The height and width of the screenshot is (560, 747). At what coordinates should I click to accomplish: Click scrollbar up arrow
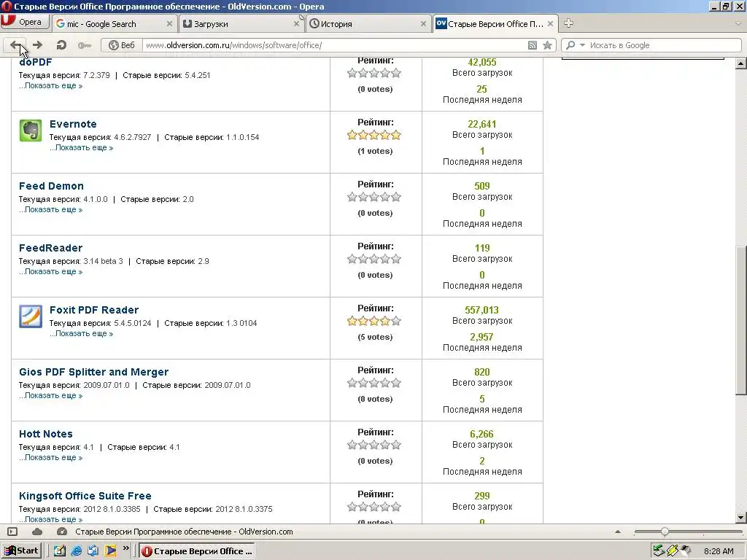pos(741,64)
